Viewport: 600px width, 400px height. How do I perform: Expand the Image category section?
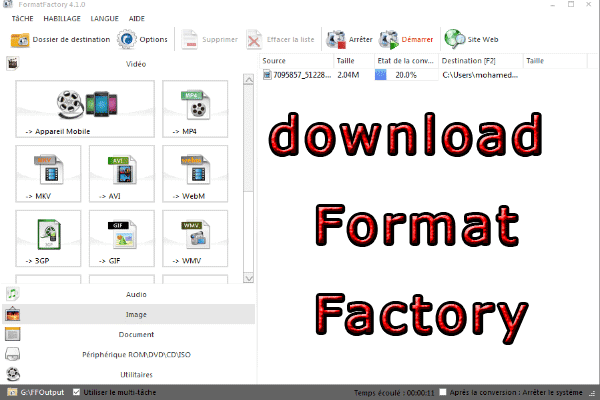click(129, 314)
